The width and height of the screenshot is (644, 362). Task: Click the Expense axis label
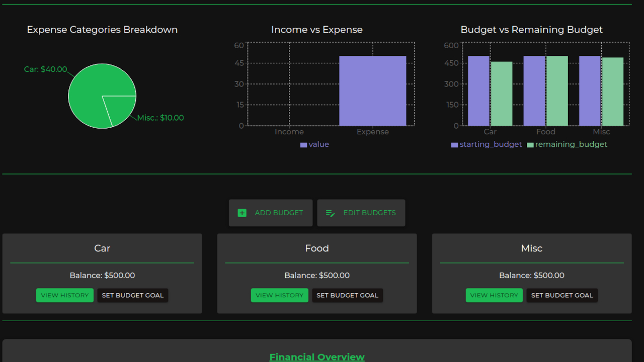click(373, 132)
